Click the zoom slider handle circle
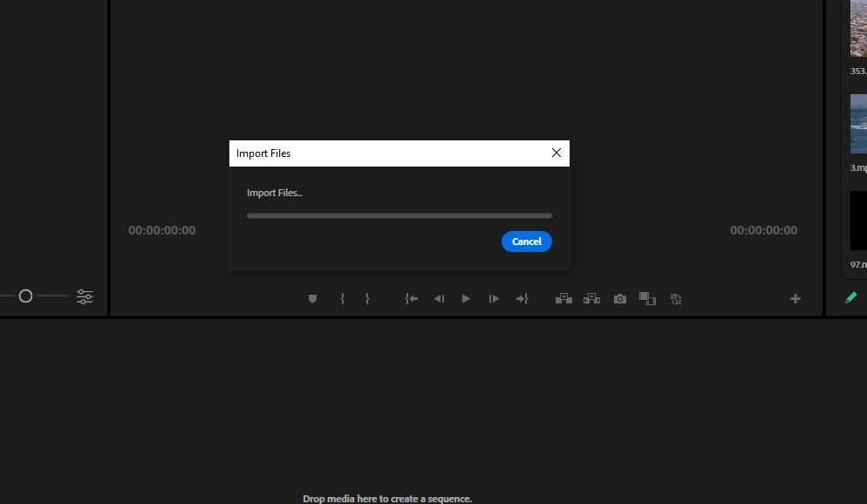The image size is (867, 504). (x=25, y=296)
